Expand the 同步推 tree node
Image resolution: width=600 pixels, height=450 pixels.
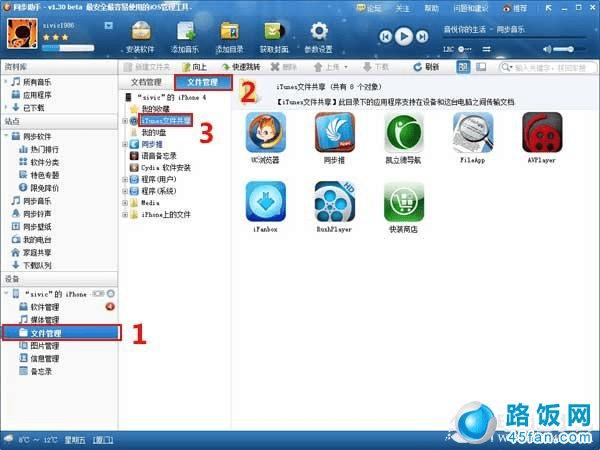pos(125,144)
